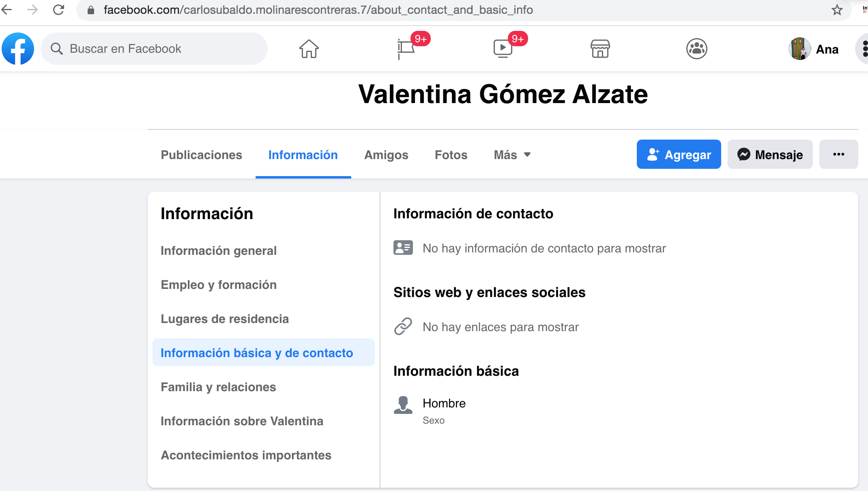Click the Mensaje button
Screen dimensions: 868x491
tap(770, 154)
